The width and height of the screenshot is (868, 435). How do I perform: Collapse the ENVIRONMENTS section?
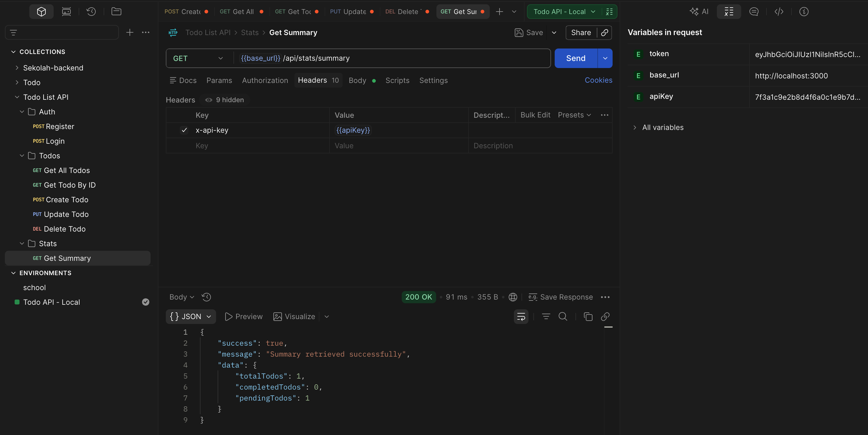[13, 273]
